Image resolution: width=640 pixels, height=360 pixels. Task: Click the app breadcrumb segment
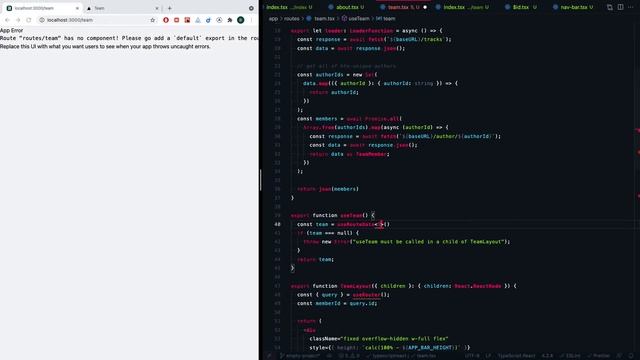tap(273, 19)
